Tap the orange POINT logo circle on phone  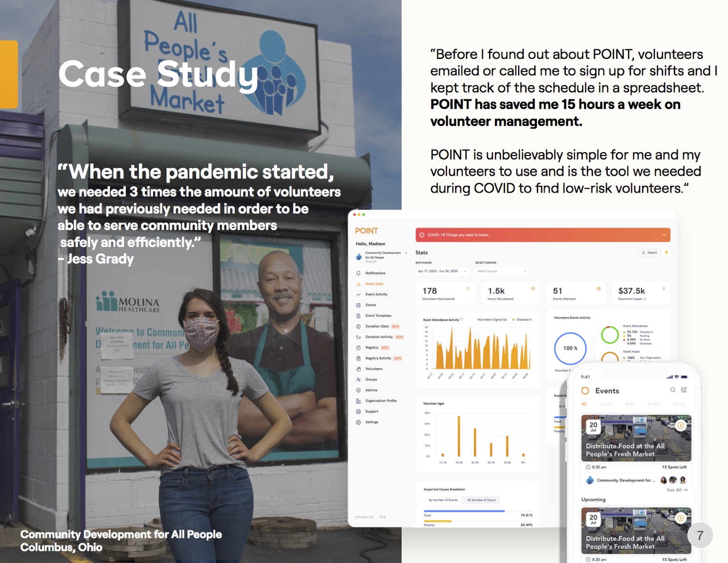pos(585,391)
